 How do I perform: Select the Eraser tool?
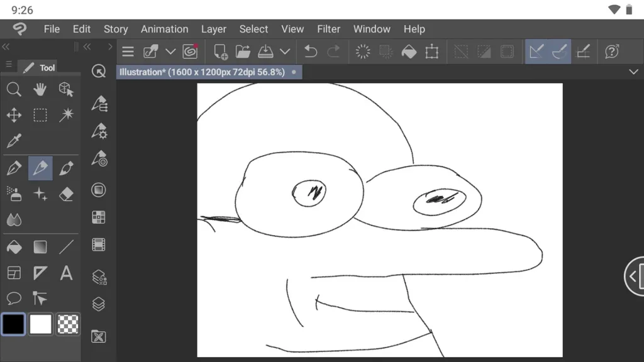pos(66,194)
